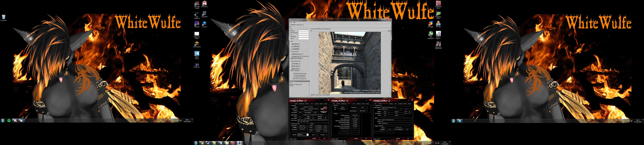Open CPU tab in CPU-Z Motherboard window
644x145 pixels.
(376, 104)
